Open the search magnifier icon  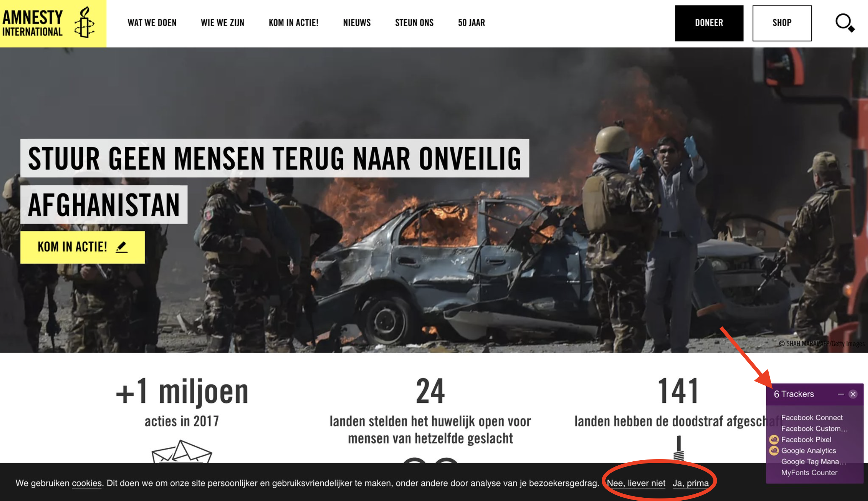point(845,23)
